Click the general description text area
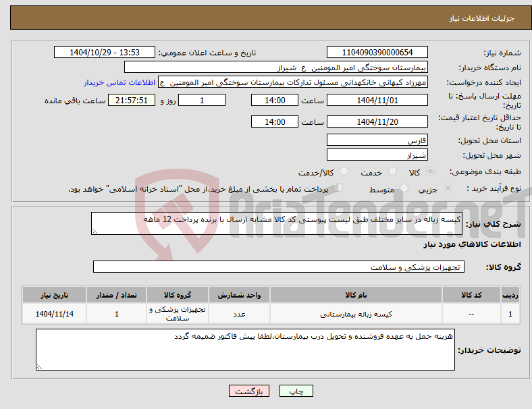Viewport: 532px width, 409px height. [x=277, y=223]
